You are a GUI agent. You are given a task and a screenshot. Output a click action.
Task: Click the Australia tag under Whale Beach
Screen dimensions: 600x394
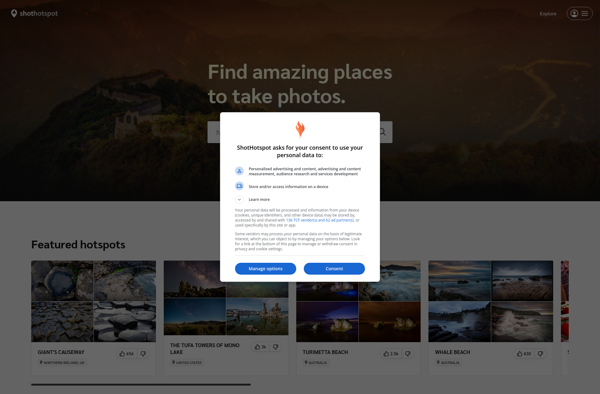tap(448, 362)
